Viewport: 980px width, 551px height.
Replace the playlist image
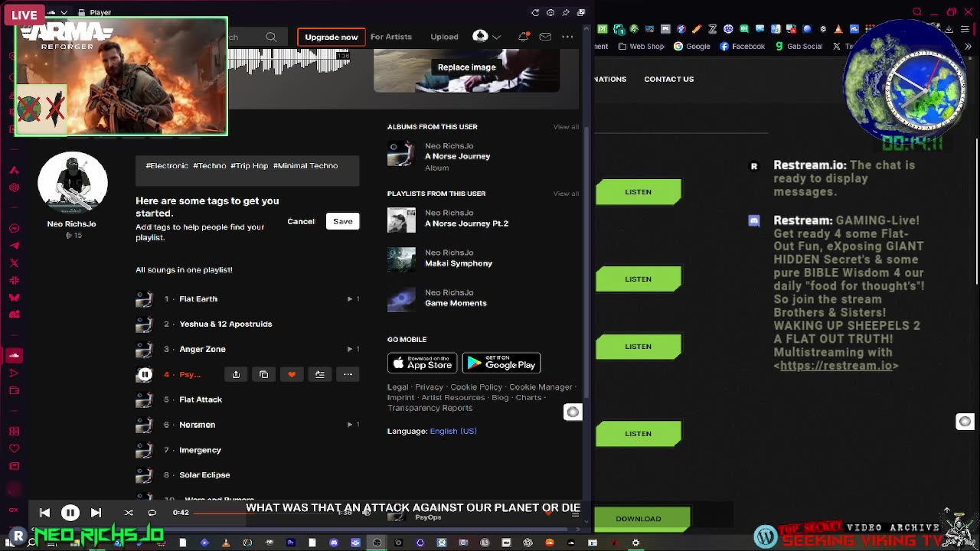coord(466,67)
